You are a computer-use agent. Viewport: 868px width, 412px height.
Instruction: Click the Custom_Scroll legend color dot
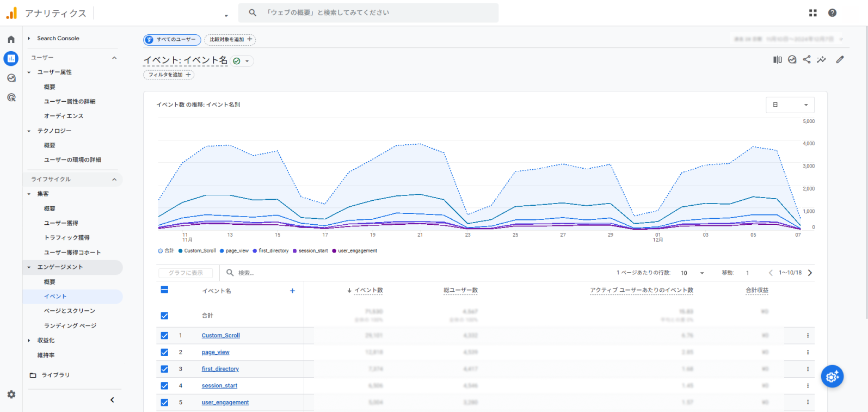pos(180,251)
